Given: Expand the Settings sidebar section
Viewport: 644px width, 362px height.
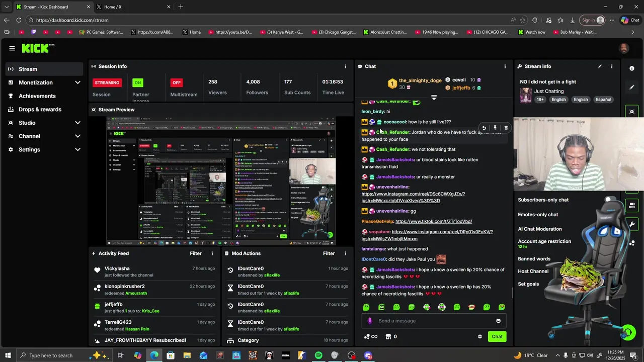Looking at the screenshot, I should coord(77,149).
